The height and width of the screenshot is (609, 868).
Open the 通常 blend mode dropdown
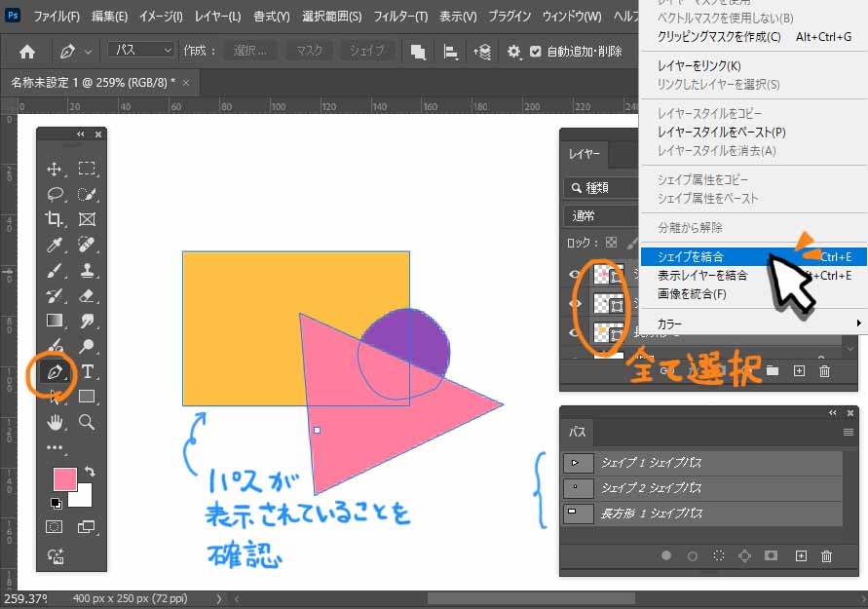point(599,215)
